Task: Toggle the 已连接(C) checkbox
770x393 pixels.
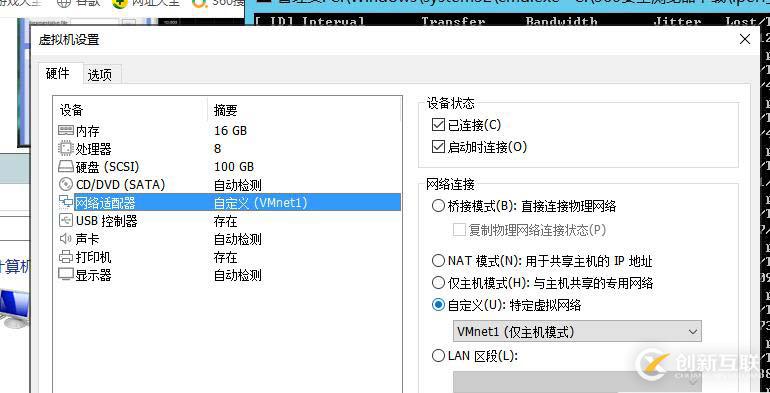Action: (x=438, y=125)
